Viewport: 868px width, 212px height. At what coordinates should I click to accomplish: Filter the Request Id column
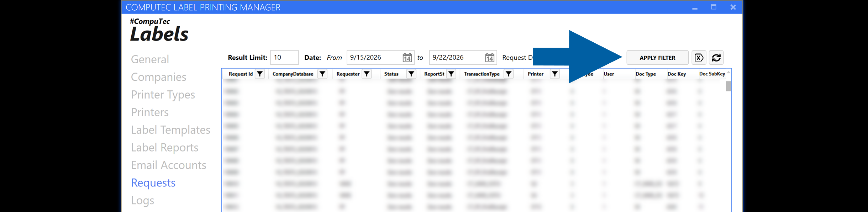260,74
